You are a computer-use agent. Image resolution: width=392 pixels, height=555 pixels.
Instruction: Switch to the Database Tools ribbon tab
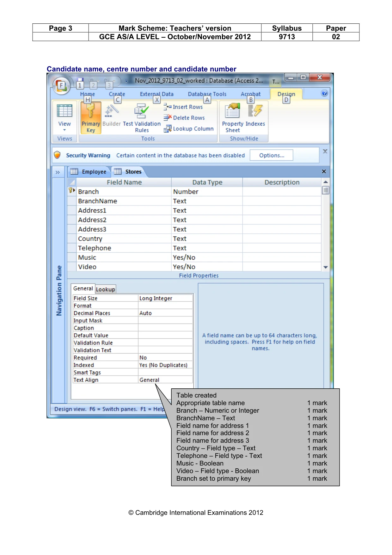click(207, 94)
